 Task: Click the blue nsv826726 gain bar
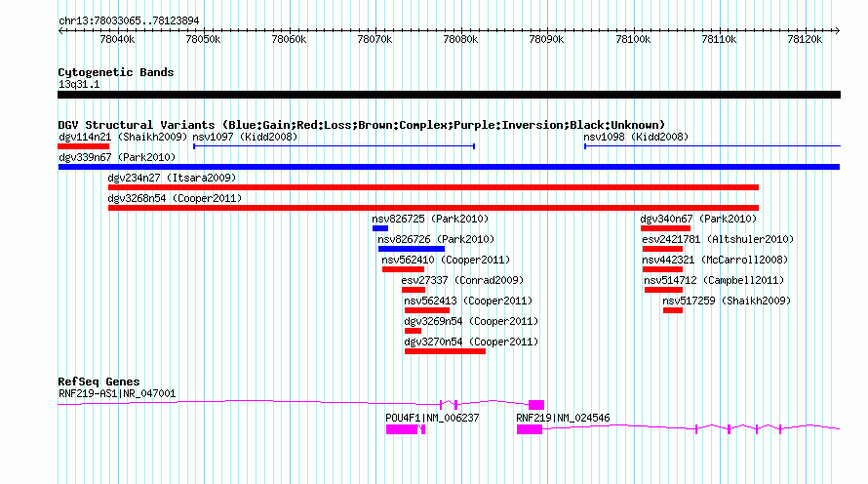412,249
